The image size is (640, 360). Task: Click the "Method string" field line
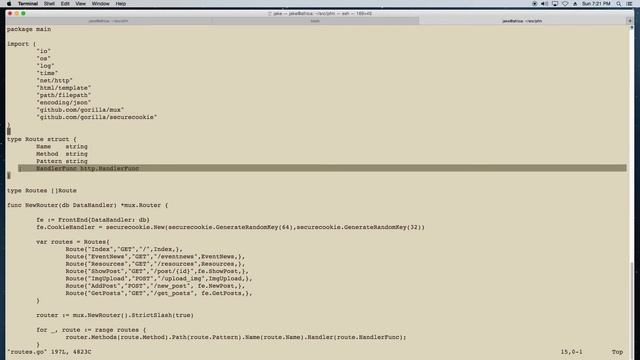[62, 154]
